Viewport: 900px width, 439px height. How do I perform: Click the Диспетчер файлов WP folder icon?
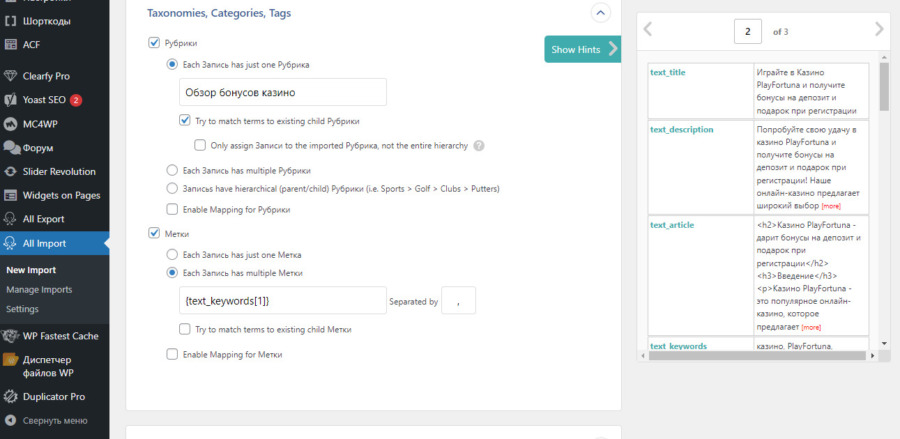coord(11,360)
